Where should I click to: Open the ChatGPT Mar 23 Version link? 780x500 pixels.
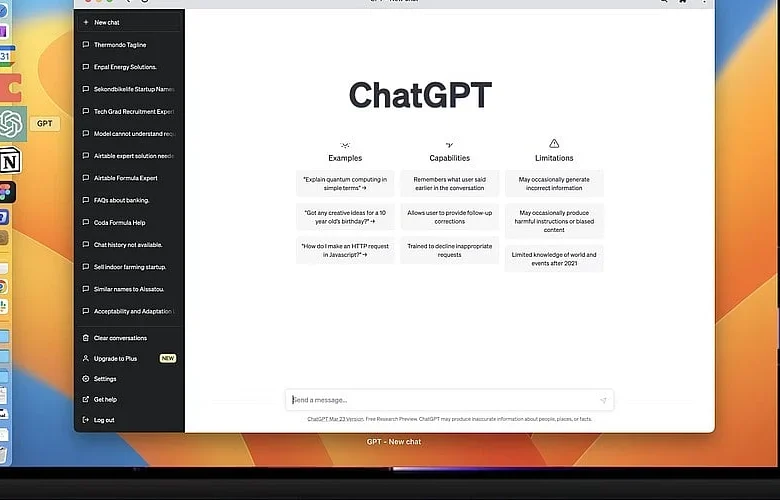(x=335, y=419)
